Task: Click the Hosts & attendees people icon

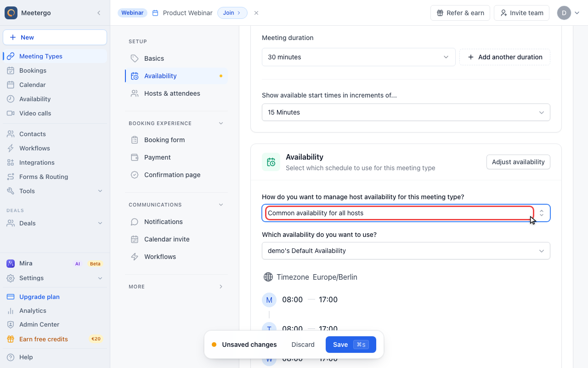Action: (135, 93)
